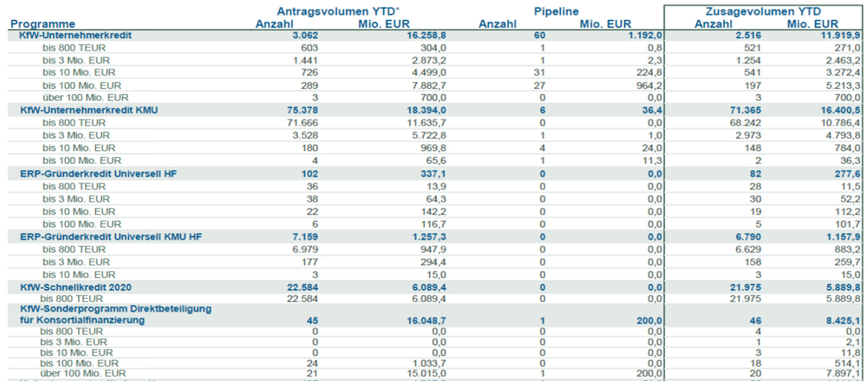Click the cell '11.635,7'
This screenshot has width=868, height=387.
click(426, 123)
